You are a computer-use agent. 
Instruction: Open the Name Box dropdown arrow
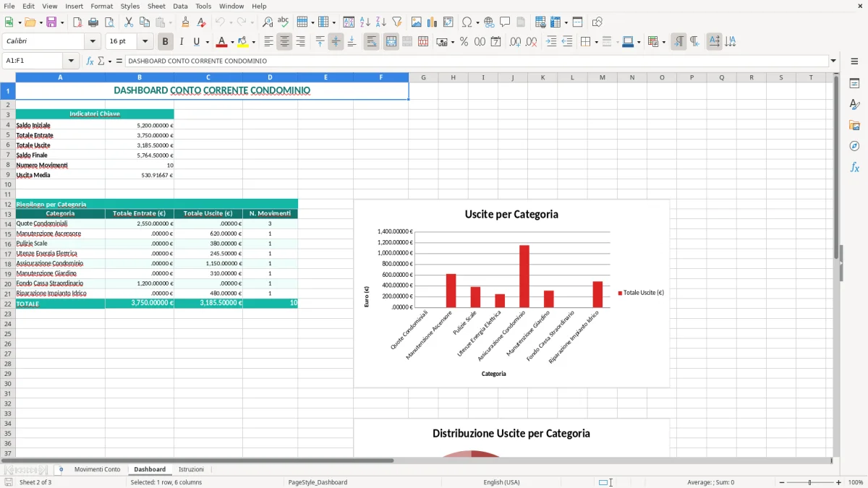(71, 61)
